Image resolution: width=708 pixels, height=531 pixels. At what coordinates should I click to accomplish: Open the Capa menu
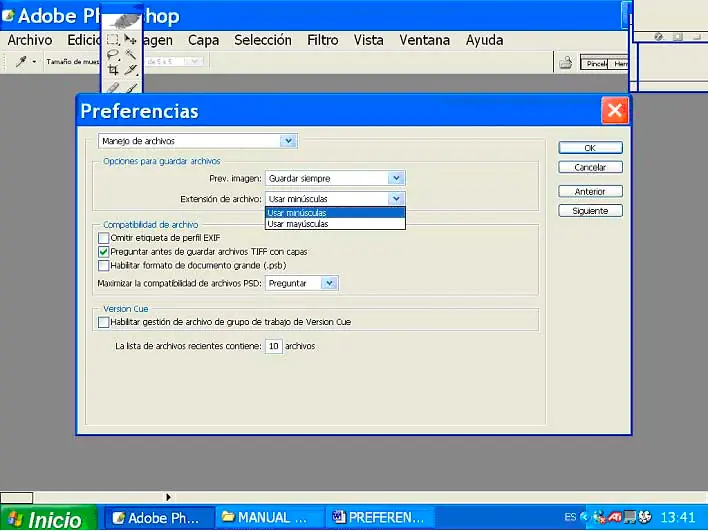(204, 40)
